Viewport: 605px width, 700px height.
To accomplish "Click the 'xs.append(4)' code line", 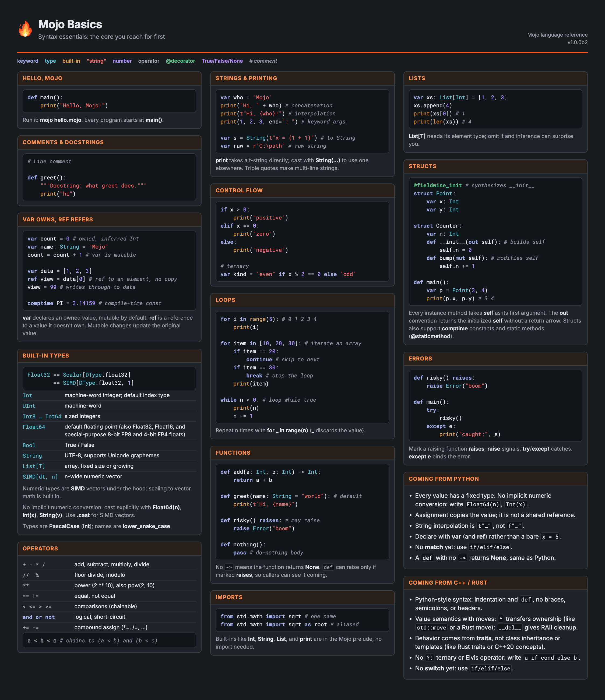I will 433,106.
